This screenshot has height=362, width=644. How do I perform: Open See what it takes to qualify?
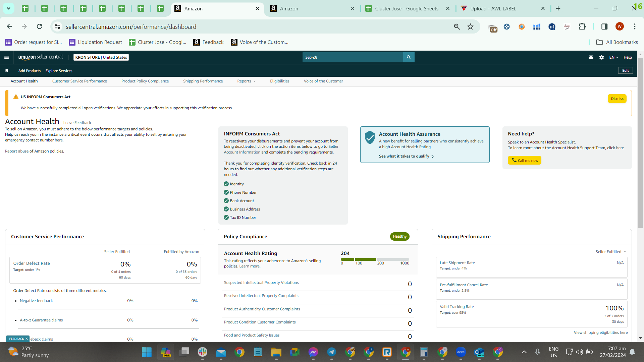point(406,156)
